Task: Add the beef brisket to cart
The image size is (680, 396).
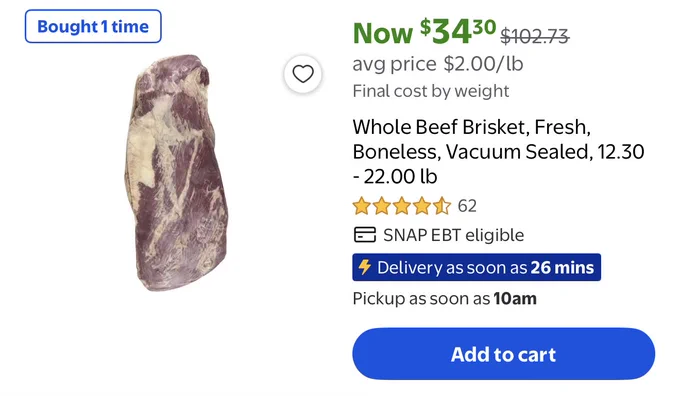Action: pos(503,354)
